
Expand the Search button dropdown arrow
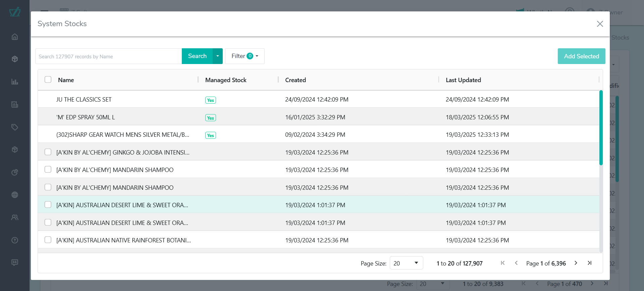point(218,56)
